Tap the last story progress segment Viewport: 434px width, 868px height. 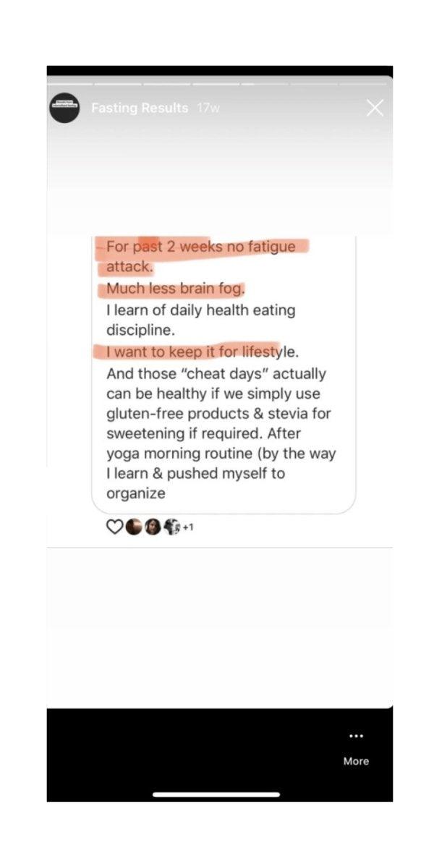tap(363, 84)
